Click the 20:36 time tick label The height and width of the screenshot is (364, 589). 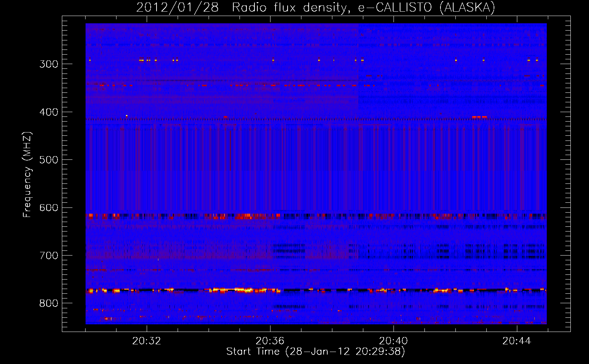coord(270,341)
